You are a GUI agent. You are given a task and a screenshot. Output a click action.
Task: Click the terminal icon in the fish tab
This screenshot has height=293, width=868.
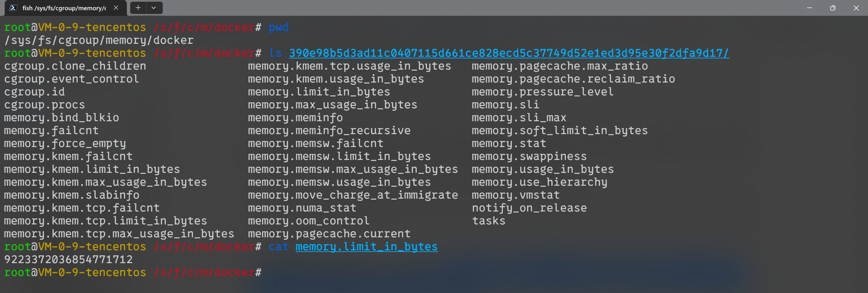[x=13, y=8]
